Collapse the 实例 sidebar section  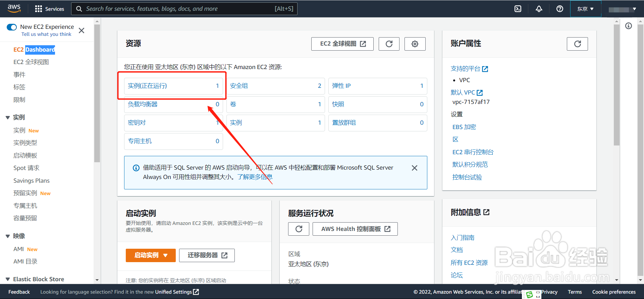coord(8,117)
